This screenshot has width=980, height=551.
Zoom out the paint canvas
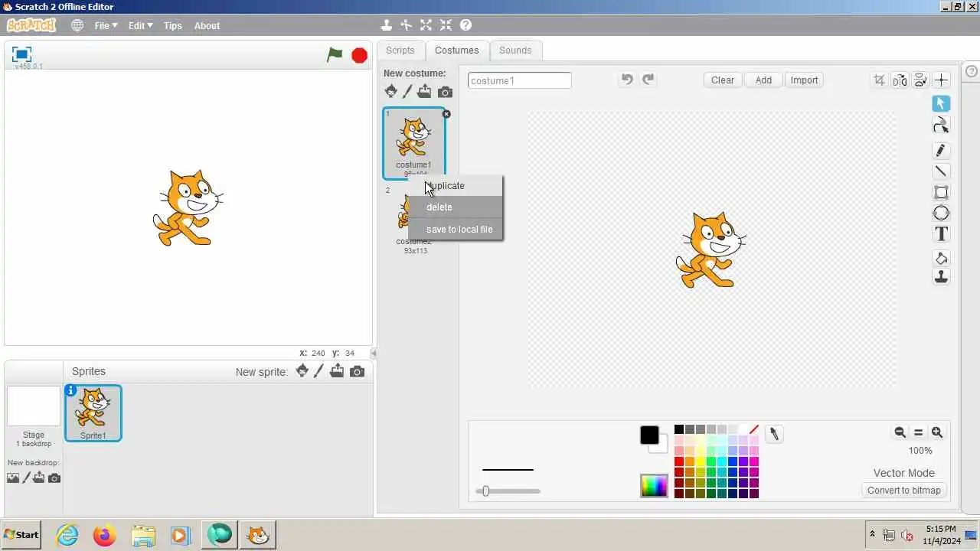pyautogui.click(x=900, y=432)
